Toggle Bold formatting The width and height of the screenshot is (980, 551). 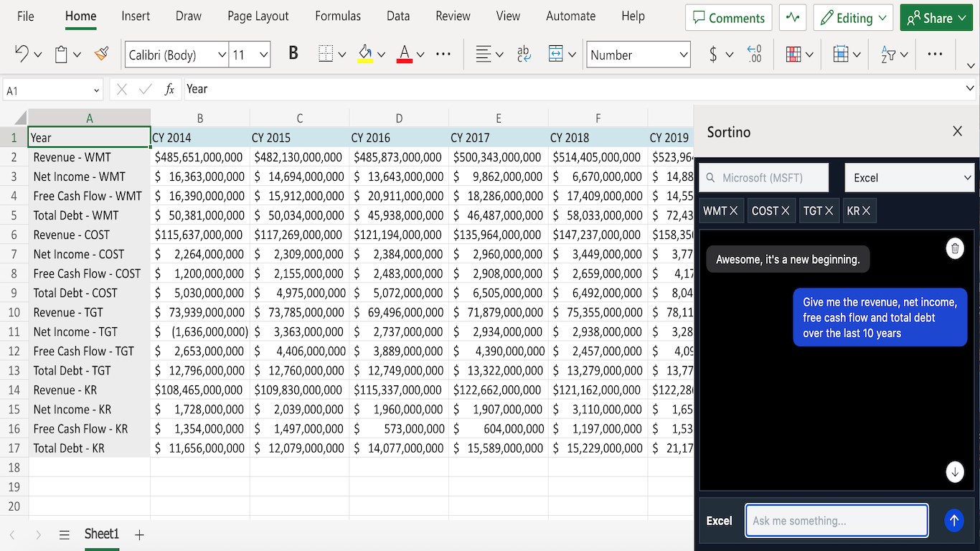tap(293, 54)
